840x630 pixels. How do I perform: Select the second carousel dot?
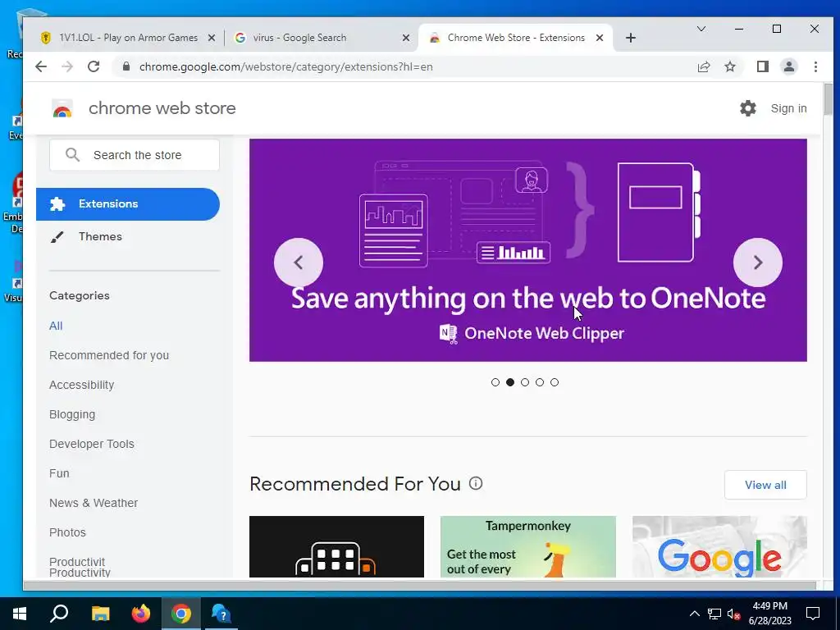[x=510, y=382]
